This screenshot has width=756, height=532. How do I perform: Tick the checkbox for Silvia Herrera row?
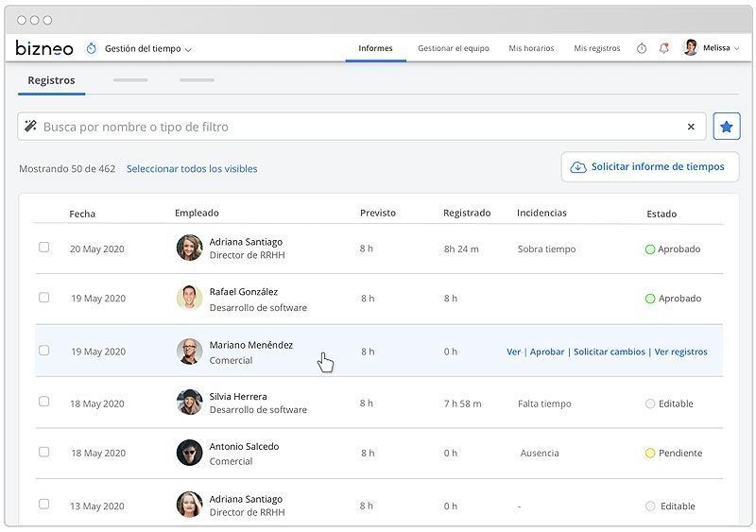(43, 402)
